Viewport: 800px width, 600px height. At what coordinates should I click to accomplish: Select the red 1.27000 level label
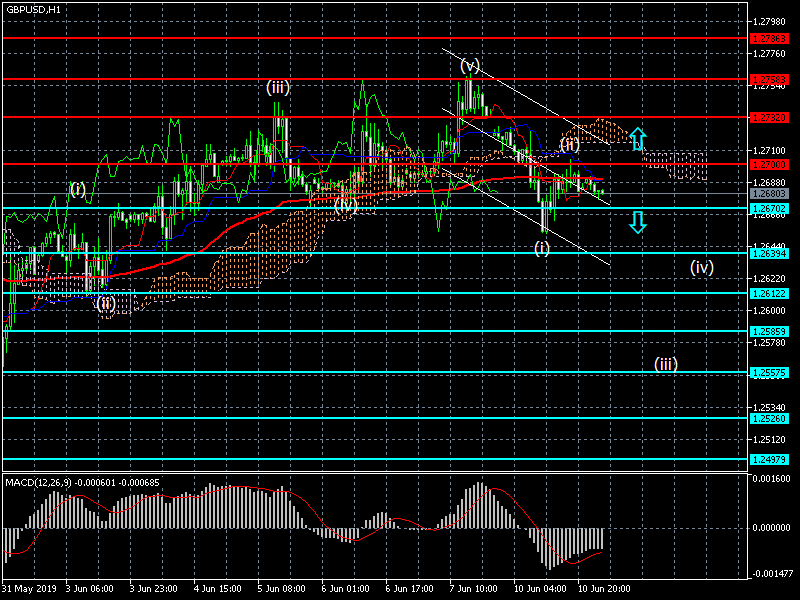[769, 164]
